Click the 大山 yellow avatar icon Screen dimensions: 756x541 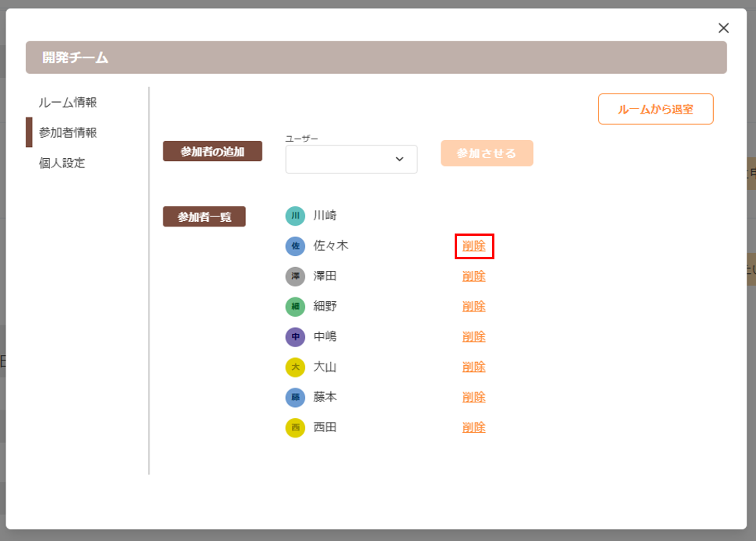(295, 367)
